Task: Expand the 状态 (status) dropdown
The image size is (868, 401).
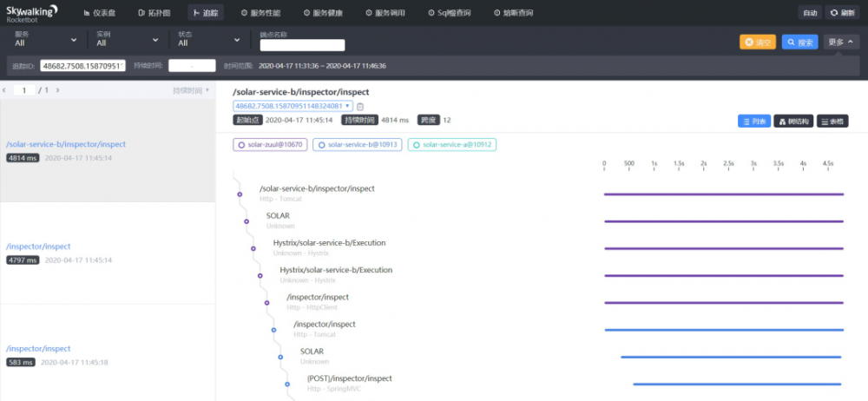Action: tap(207, 40)
